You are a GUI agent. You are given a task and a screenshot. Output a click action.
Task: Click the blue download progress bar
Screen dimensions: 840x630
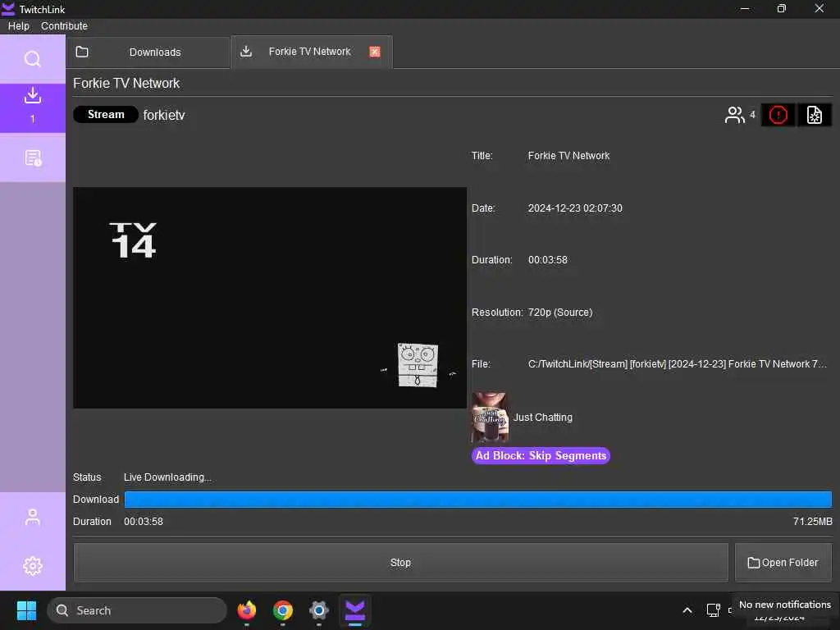click(478, 500)
